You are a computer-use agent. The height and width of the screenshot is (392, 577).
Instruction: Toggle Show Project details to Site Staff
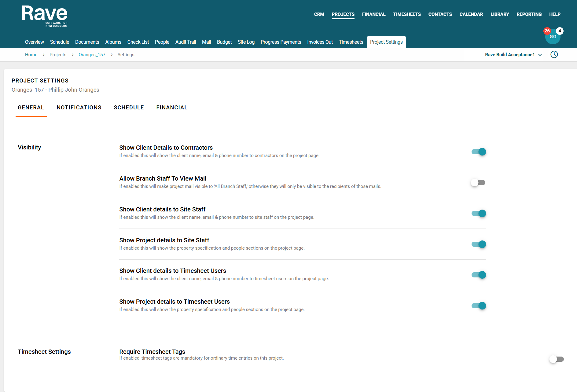479,244
